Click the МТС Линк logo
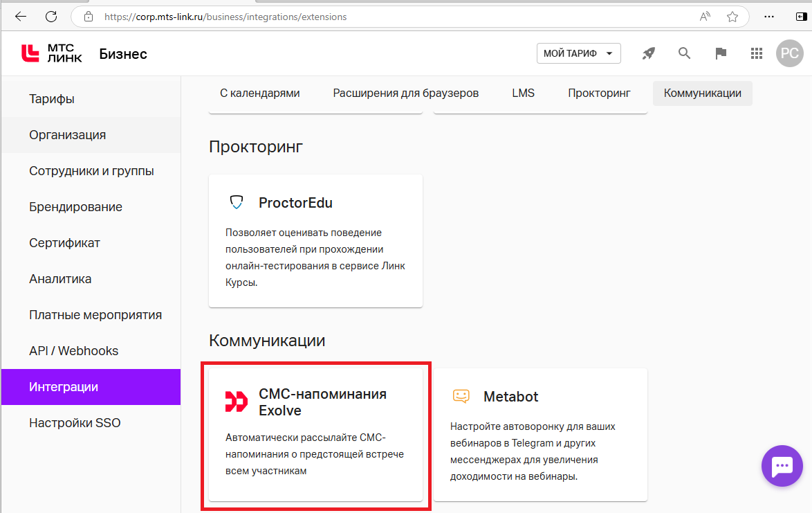Screen dimensions: 812x513 (52, 53)
